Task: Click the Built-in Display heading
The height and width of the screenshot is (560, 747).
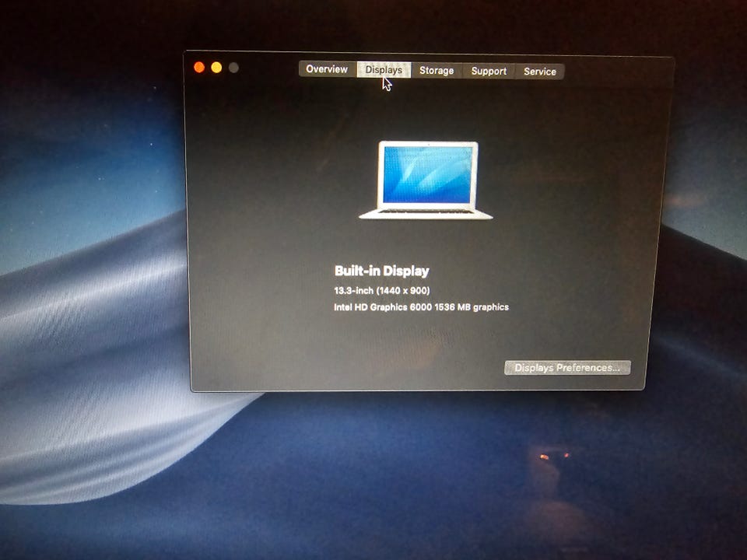Action: [381, 271]
